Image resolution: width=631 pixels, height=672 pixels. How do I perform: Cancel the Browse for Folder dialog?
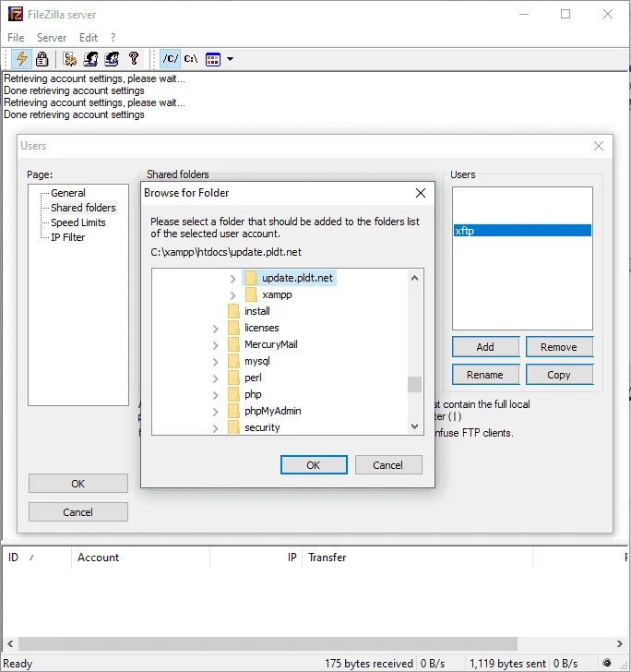(388, 465)
